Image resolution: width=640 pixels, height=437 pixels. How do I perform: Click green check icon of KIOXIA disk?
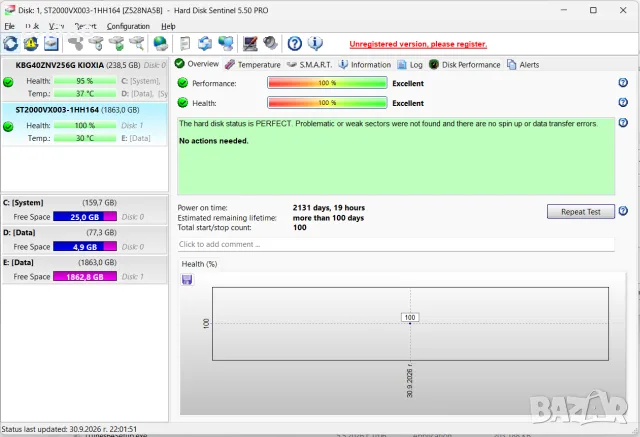8,82
